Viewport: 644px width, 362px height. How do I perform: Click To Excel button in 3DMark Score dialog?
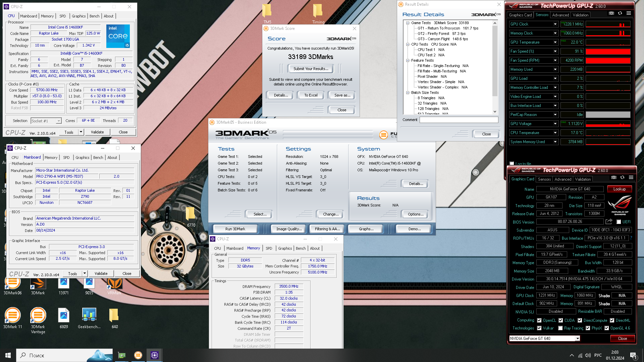tap(311, 95)
